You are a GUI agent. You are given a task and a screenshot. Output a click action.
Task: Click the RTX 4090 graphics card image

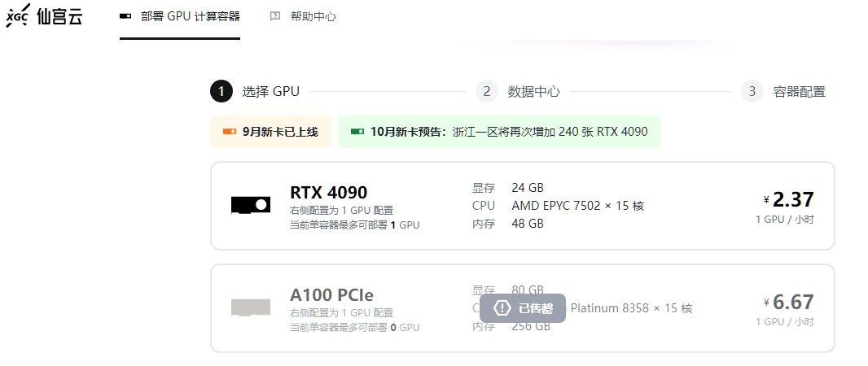coord(250,205)
